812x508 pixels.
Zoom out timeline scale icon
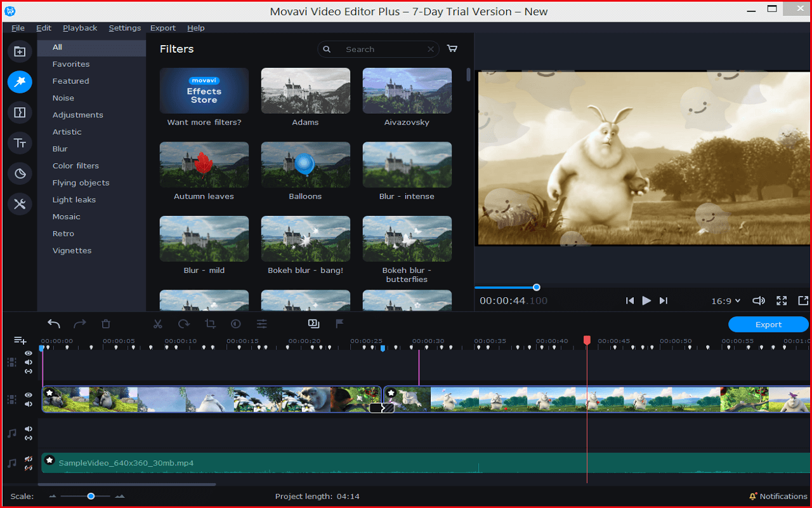tap(53, 497)
